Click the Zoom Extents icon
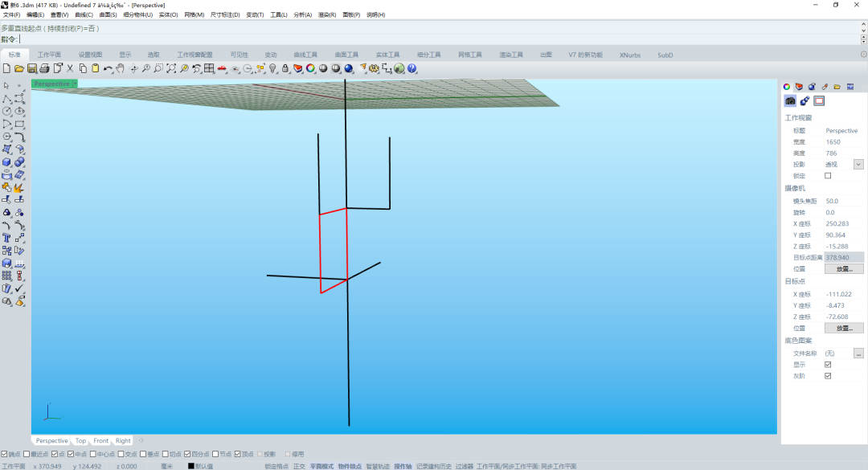868x470 pixels. click(171, 68)
